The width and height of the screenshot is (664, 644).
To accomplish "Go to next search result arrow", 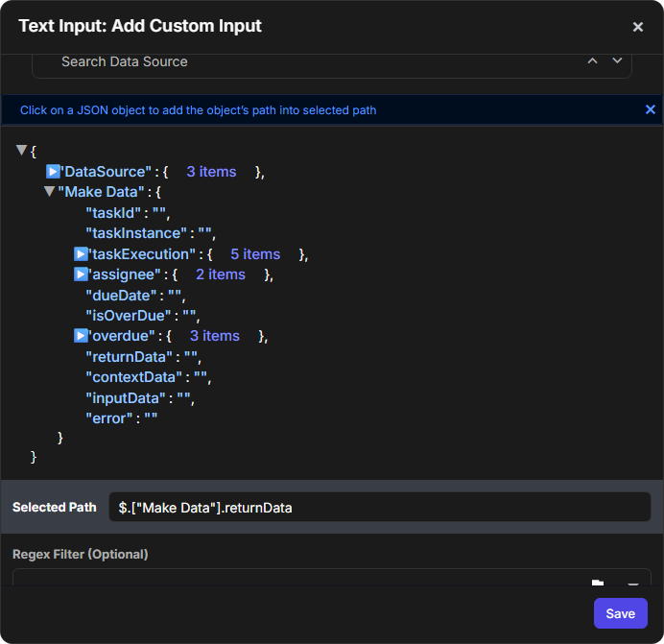I will click(x=617, y=61).
